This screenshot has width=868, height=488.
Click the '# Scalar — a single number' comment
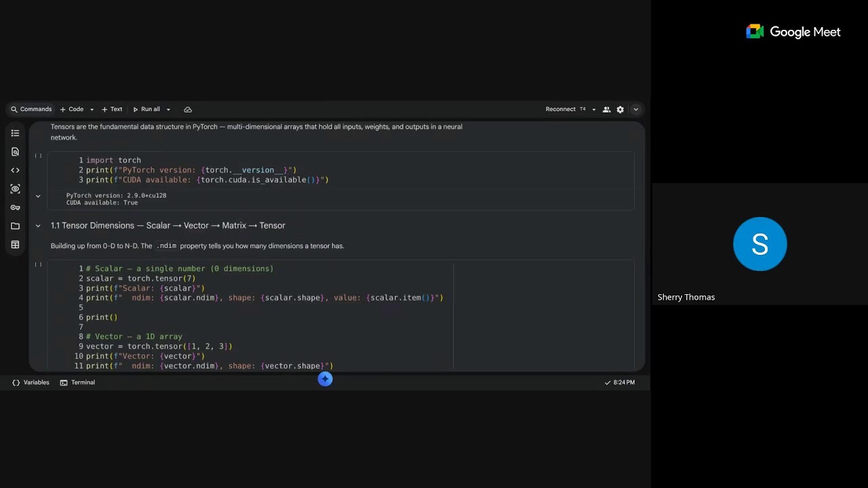tap(180, 269)
